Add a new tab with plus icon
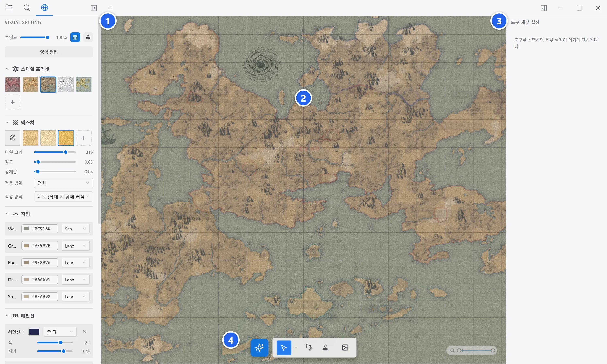Image resolution: width=607 pixels, height=364 pixels. click(x=111, y=8)
